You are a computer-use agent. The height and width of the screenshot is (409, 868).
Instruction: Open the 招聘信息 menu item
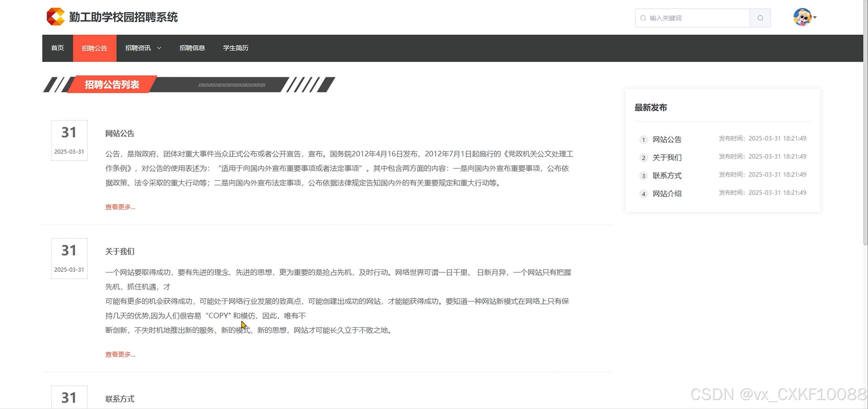tap(192, 48)
